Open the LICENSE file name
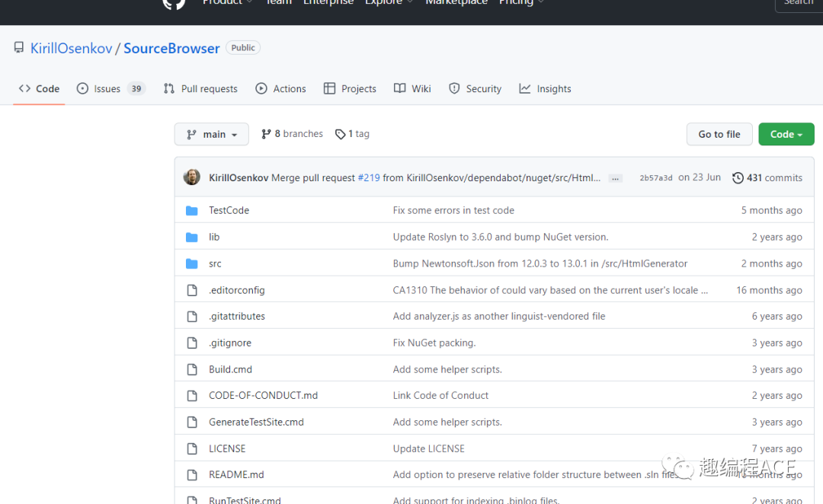 tap(227, 448)
